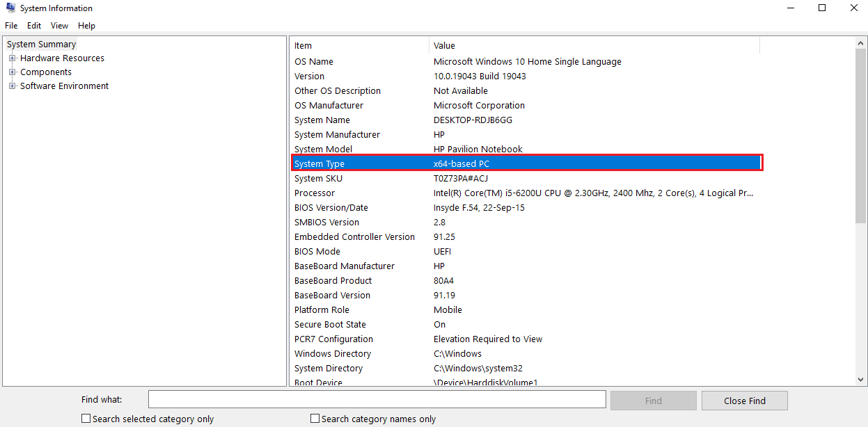The height and width of the screenshot is (427, 868).
Task: Select the OS Name row
Action: coord(314,62)
